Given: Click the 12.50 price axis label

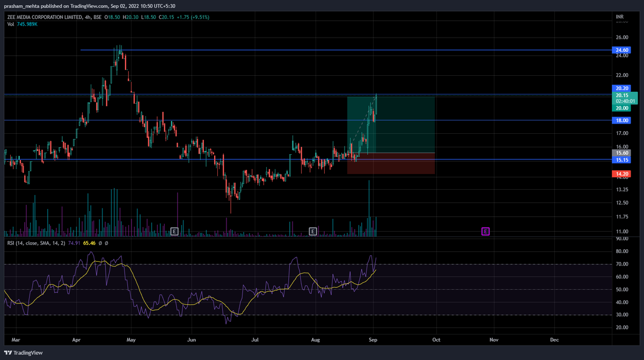Looking at the screenshot, I should (621, 203).
